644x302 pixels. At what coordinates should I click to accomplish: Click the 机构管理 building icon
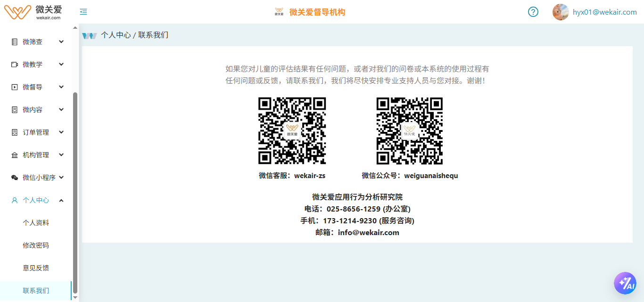[15, 155]
